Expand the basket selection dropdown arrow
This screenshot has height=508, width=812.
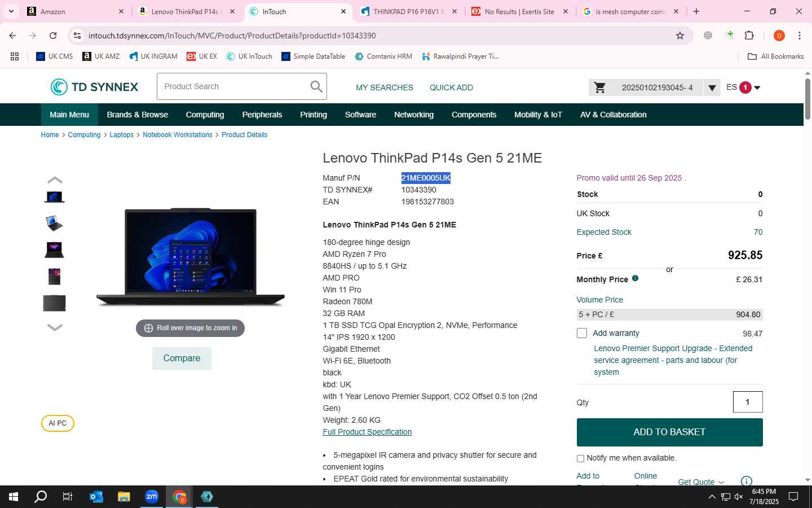[x=712, y=87]
